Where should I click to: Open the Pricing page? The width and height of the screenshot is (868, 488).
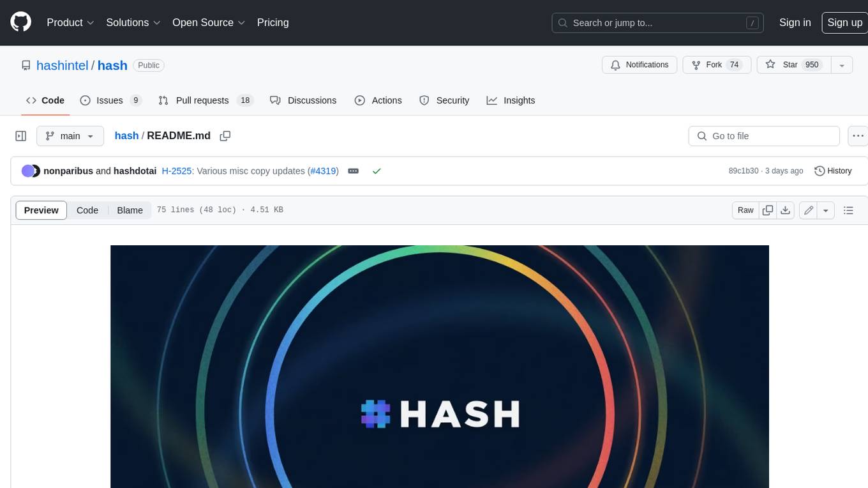273,22
